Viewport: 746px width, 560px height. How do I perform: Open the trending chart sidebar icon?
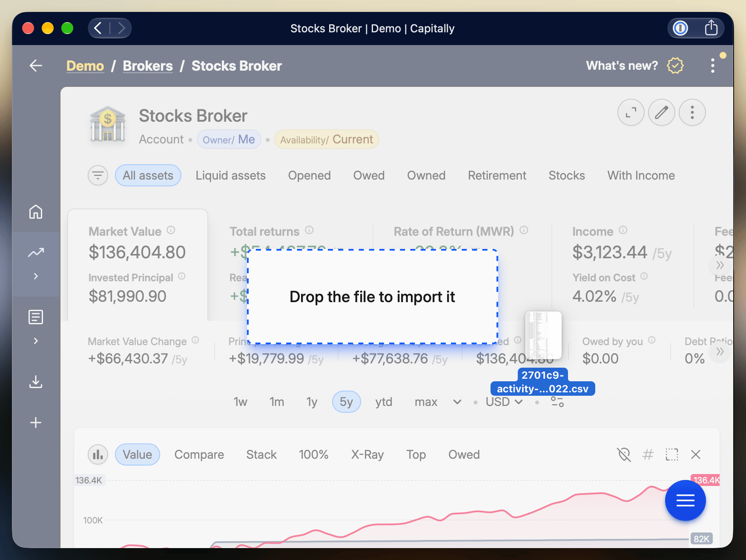tap(36, 252)
